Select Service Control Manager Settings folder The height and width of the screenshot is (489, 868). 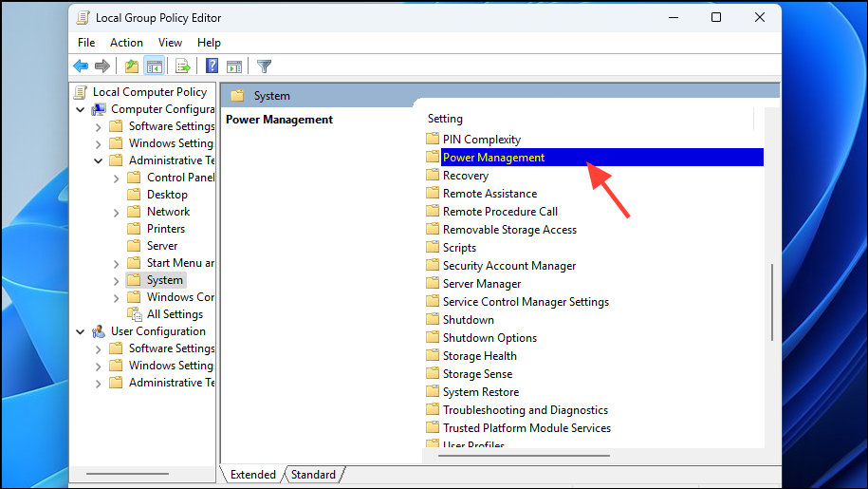coord(526,301)
